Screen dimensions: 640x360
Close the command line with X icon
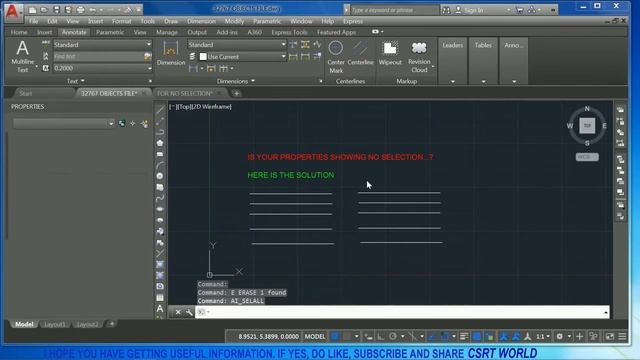tap(178, 312)
